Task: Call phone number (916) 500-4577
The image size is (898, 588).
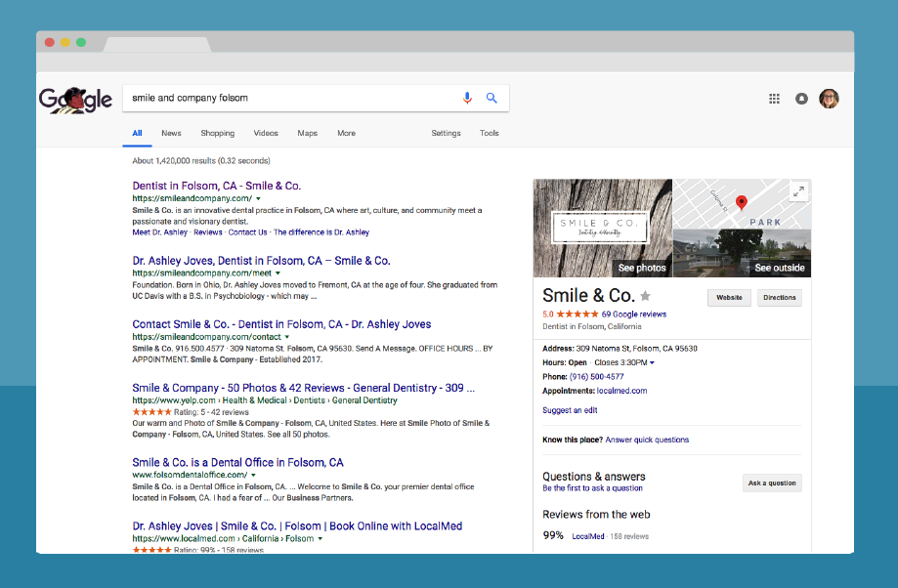Action: (596, 377)
